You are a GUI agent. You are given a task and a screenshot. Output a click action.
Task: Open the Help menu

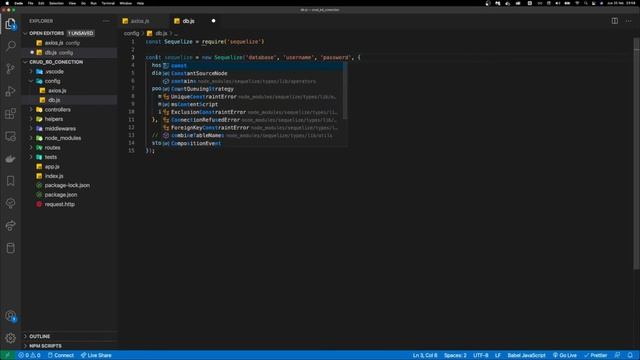pos(140,3)
